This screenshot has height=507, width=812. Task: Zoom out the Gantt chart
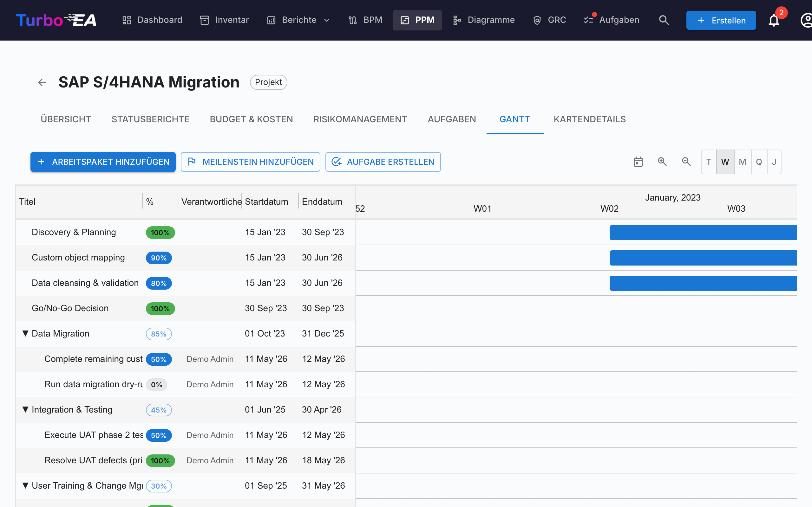686,162
